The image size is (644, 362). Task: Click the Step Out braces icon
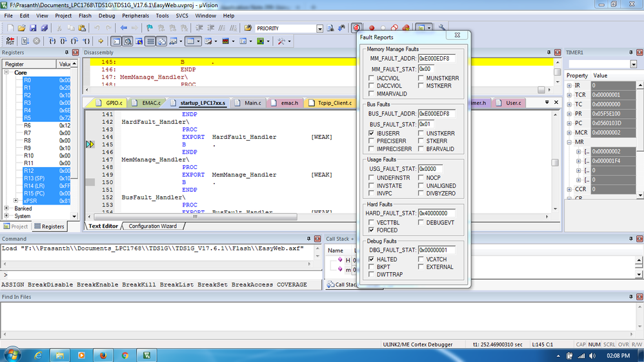click(x=74, y=41)
